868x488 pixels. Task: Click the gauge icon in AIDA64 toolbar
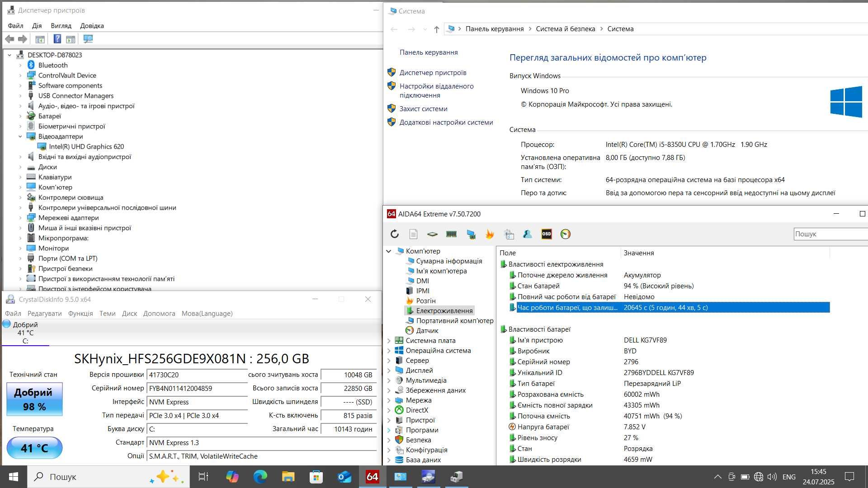[566, 234]
